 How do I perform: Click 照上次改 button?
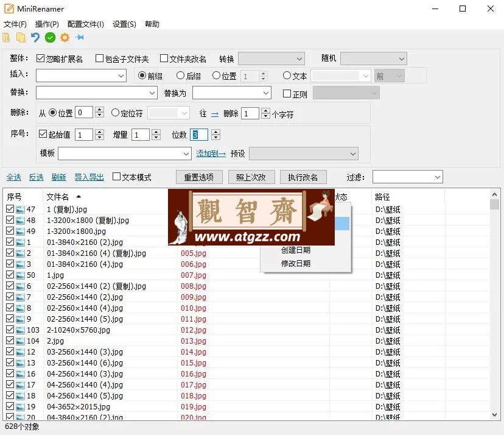tap(251, 177)
